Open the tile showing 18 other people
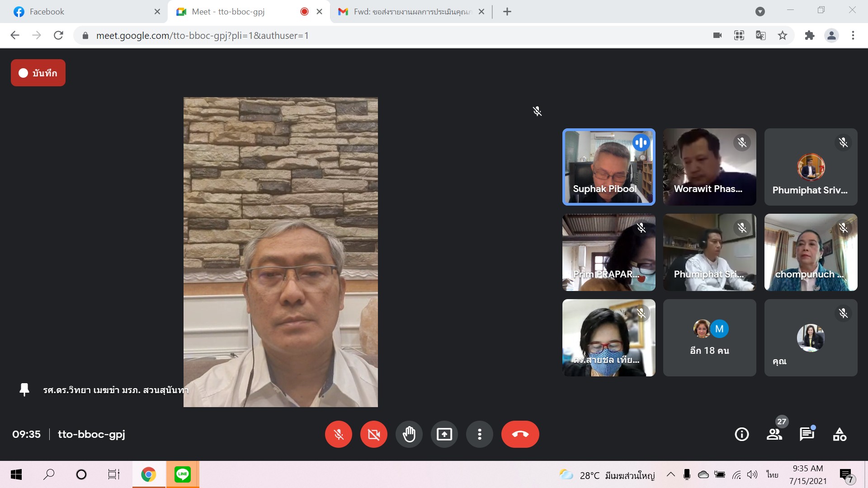Image resolution: width=868 pixels, height=488 pixels. [x=709, y=338]
